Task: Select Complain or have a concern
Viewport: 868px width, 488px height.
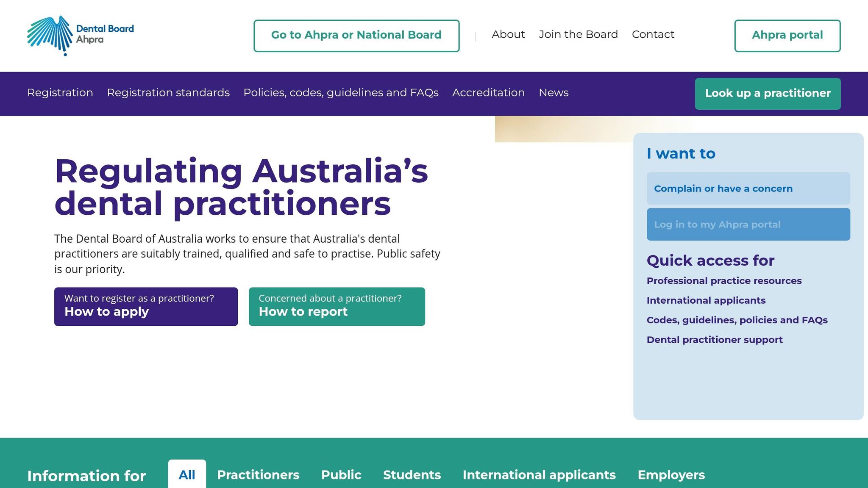Action: (x=748, y=189)
